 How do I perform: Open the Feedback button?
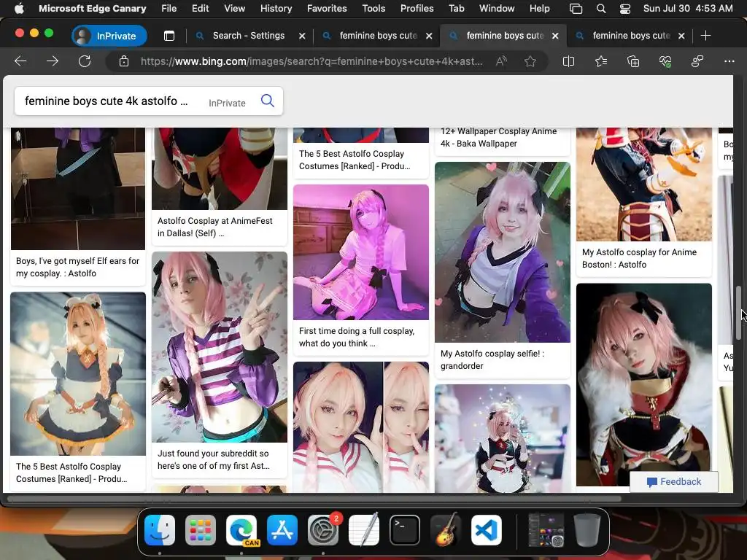coord(673,481)
